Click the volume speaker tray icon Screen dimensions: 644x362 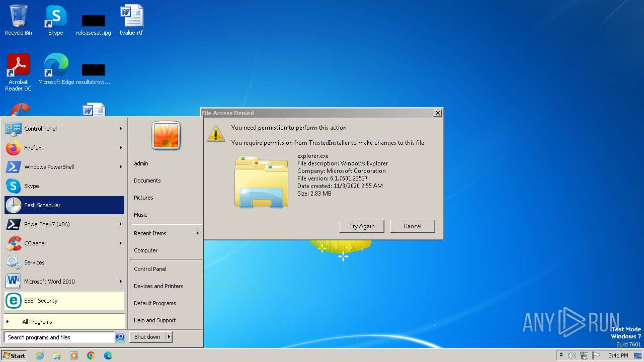(572, 355)
